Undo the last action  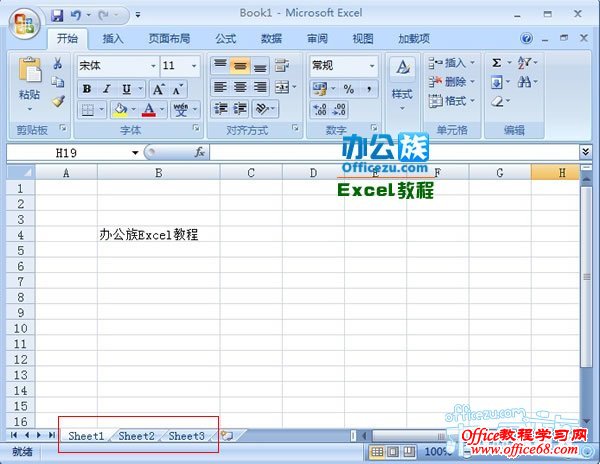(76, 15)
